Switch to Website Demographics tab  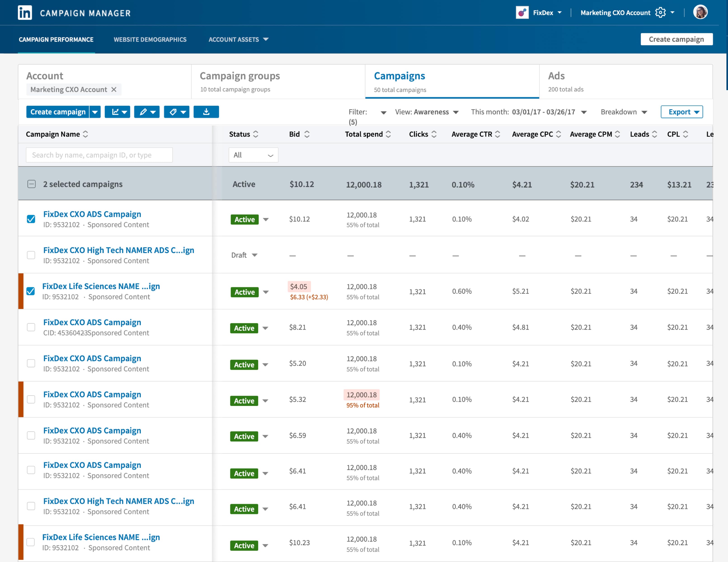(150, 39)
